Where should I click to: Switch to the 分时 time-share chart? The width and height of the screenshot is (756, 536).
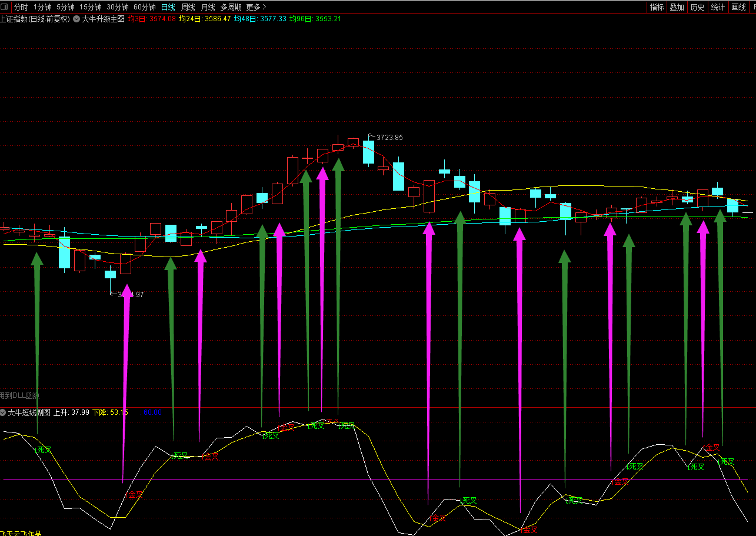pyautogui.click(x=21, y=7)
